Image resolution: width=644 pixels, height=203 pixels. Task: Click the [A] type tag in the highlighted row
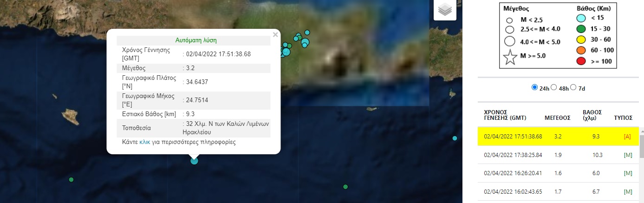628,137
